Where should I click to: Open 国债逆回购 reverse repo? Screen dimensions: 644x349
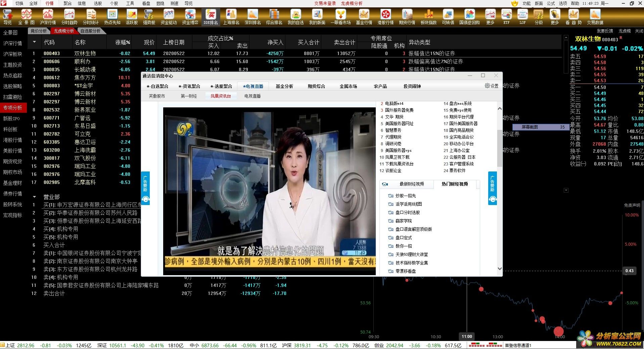(x=469, y=17)
